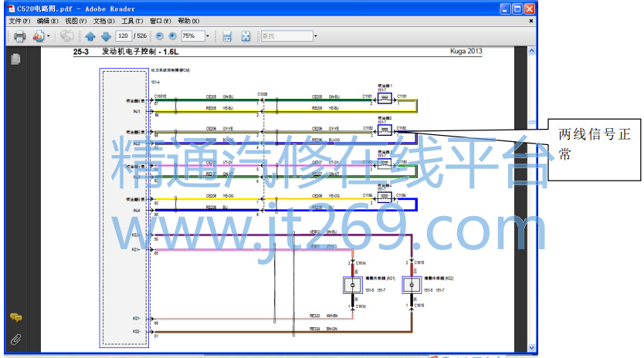Open the 视图(V) menu

[x=76, y=21]
